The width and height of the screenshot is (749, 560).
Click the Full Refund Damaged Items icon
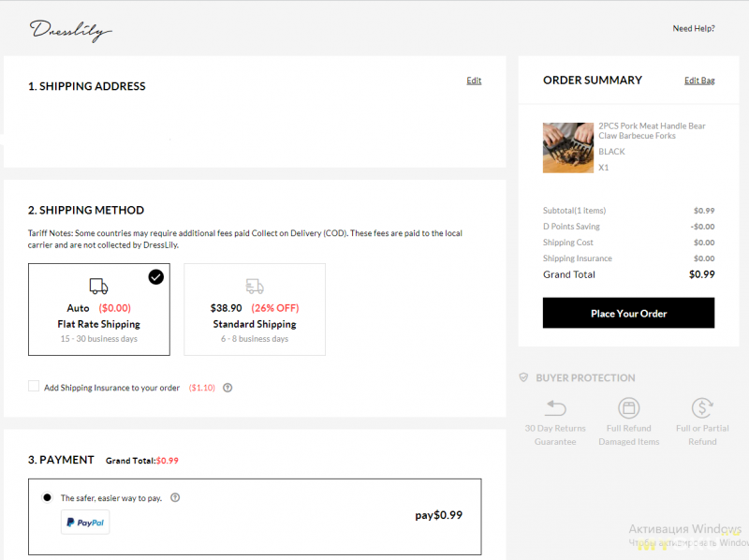[629, 408]
